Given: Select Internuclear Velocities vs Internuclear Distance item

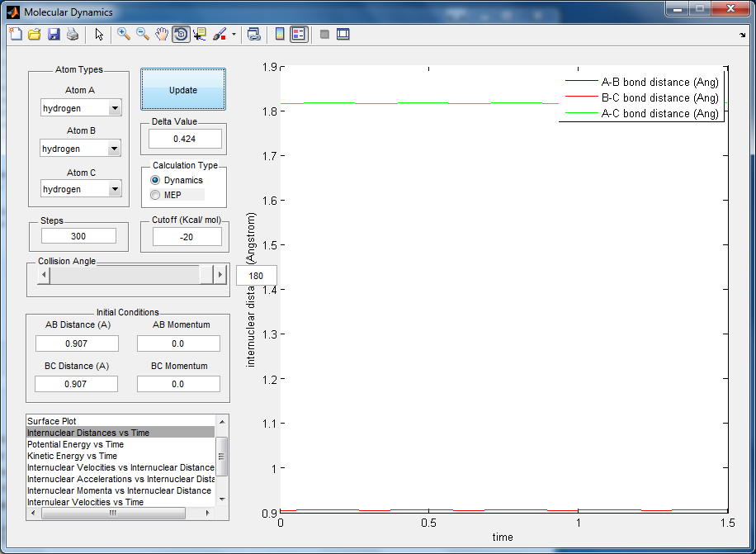Looking at the screenshot, I should (x=120, y=467).
